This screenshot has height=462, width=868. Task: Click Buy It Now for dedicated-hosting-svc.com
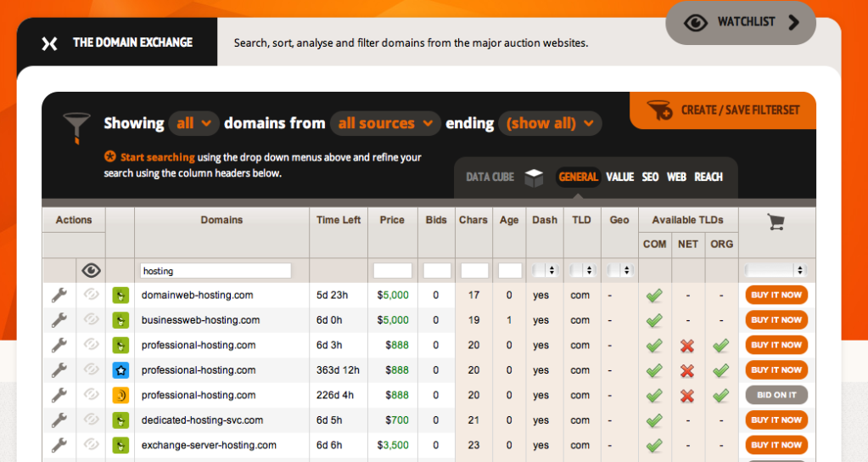[x=776, y=420]
